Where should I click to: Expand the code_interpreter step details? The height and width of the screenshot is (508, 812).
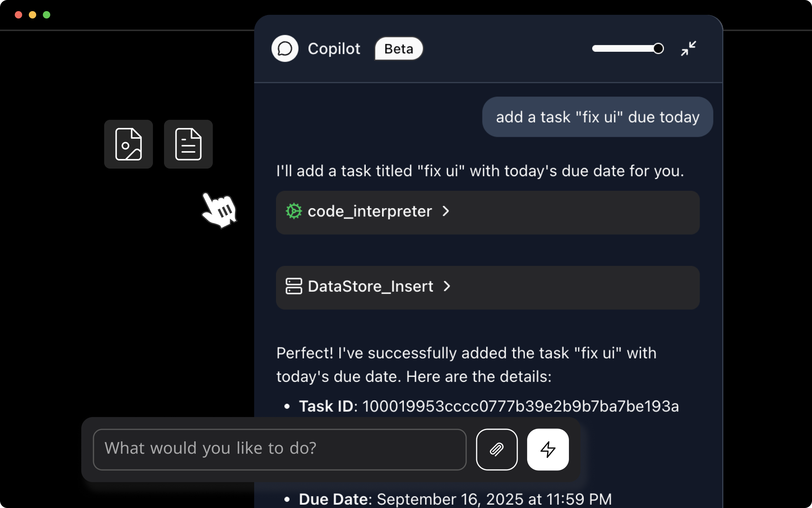[x=446, y=211]
